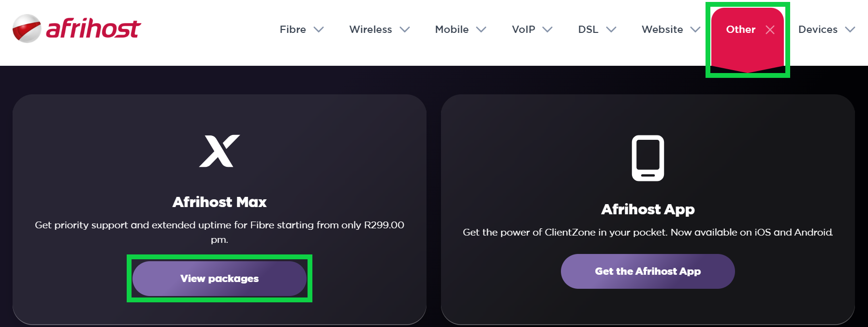
Task: Select the Other menu label
Action: pyautogui.click(x=740, y=30)
